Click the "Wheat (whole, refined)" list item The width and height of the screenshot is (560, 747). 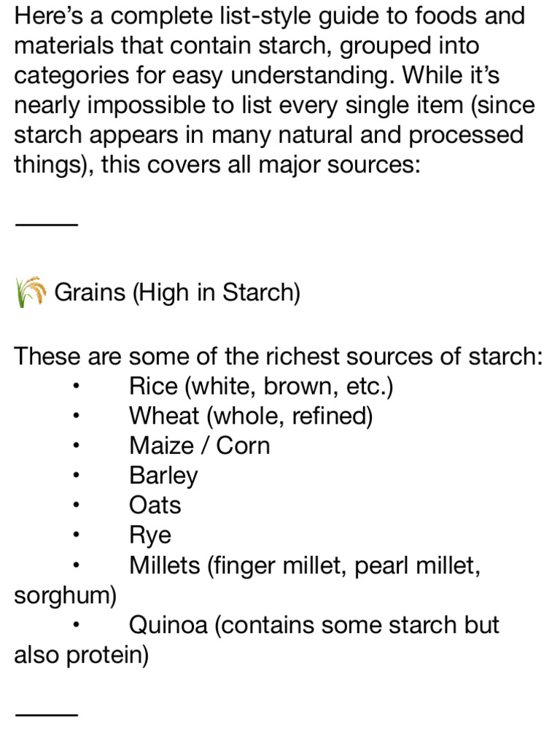tap(251, 416)
